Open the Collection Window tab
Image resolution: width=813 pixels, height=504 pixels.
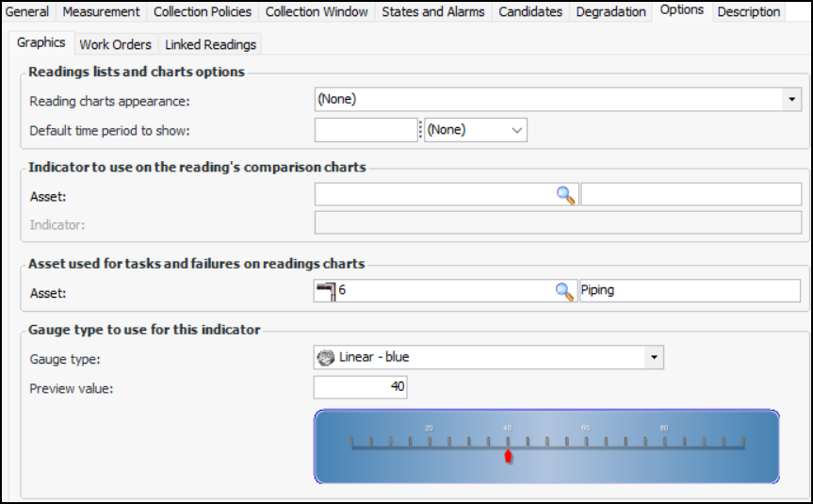pyautogui.click(x=317, y=11)
